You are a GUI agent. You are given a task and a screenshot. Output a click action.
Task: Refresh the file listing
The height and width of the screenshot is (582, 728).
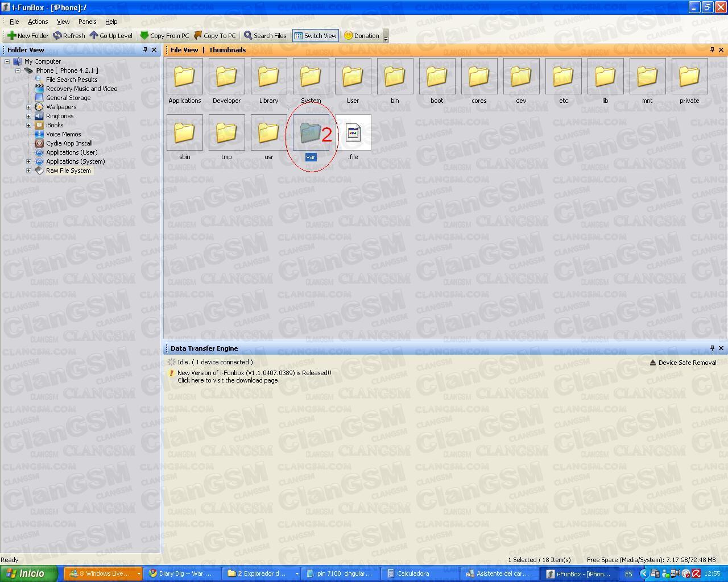pyautogui.click(x=69, y=36)
